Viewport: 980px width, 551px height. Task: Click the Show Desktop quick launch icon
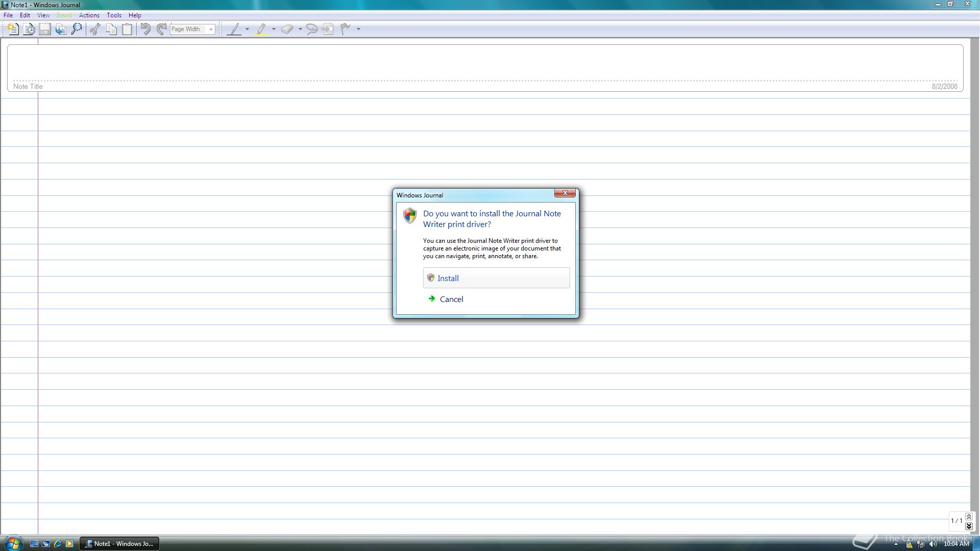point(34,544)
